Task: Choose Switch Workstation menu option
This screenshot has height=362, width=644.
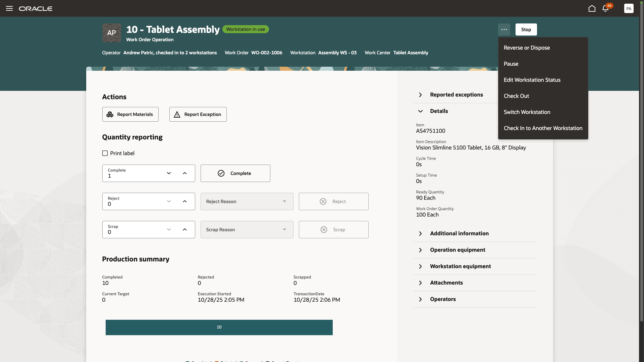Action: click(x=527, y=112)
